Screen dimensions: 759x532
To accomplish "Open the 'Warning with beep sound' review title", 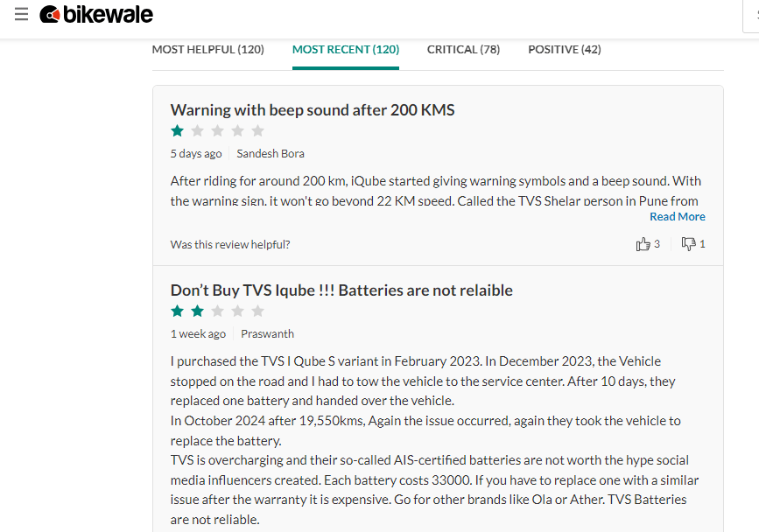I will tap(313, 110).
